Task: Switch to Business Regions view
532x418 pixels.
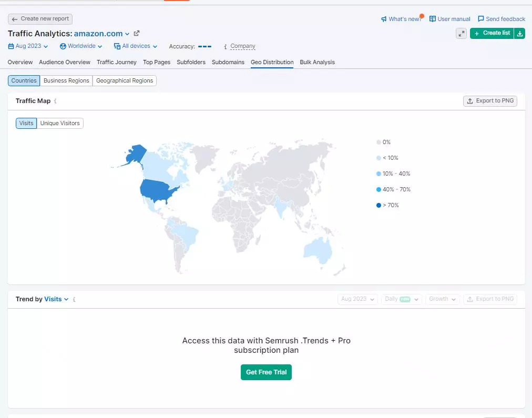Action: (x=66, y=81)
